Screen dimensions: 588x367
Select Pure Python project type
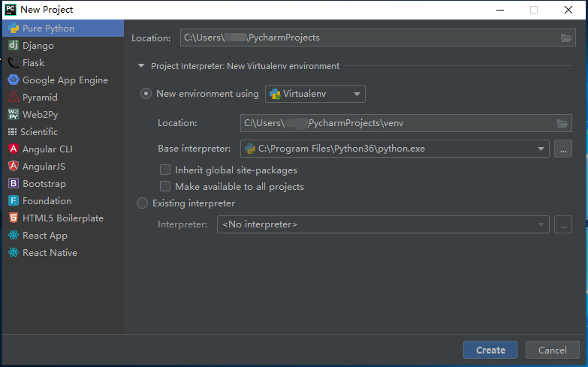48,29
